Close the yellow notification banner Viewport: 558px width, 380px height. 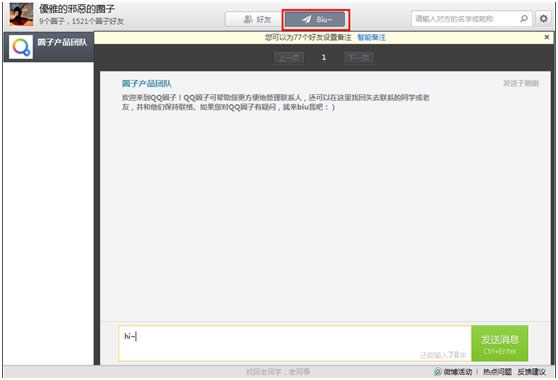click(x=547, y=37)
